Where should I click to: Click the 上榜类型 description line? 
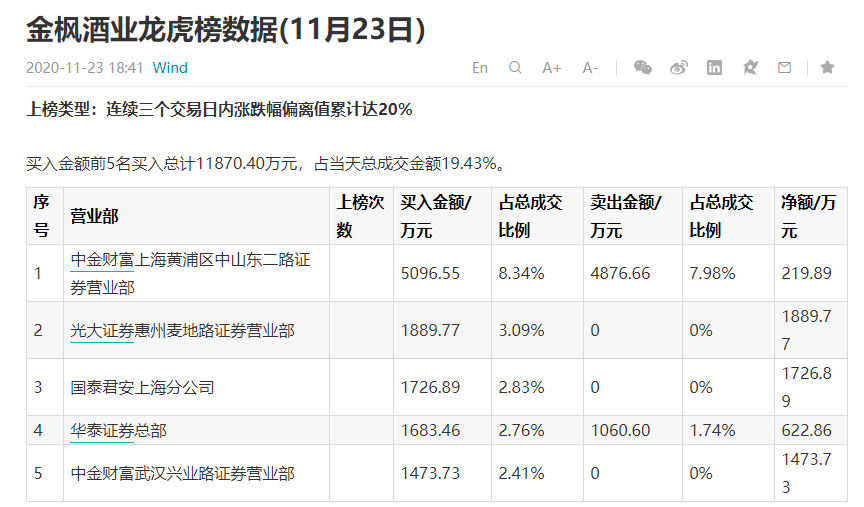pos(219,109)
